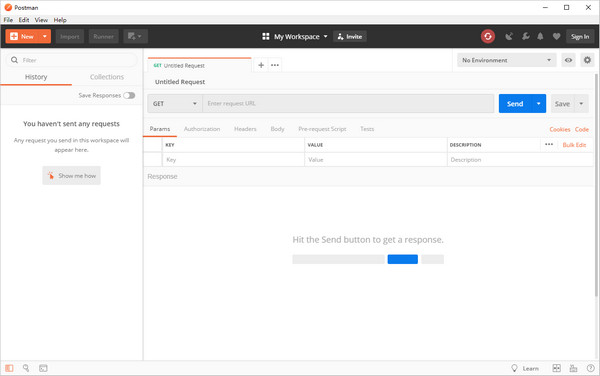Open the Postman console icon
The image size is (600, 376).
43,368
